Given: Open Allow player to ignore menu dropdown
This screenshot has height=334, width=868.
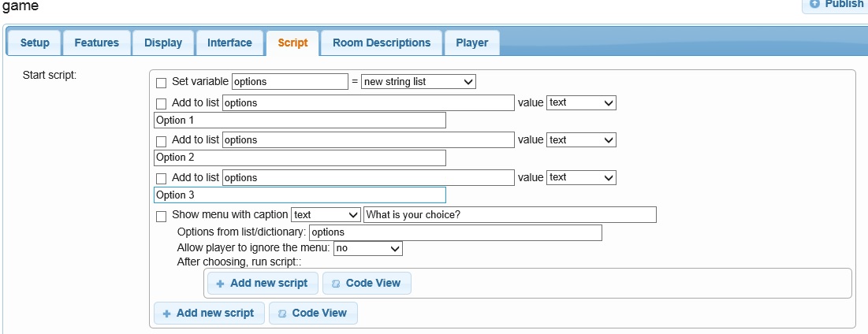Looking at the screenshot, I should coord(368,249).
